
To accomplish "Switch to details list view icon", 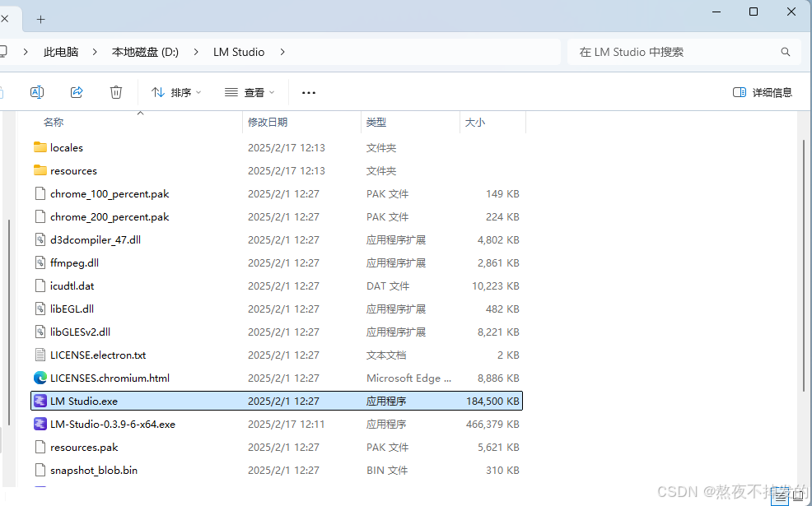I will coord(781,498).
